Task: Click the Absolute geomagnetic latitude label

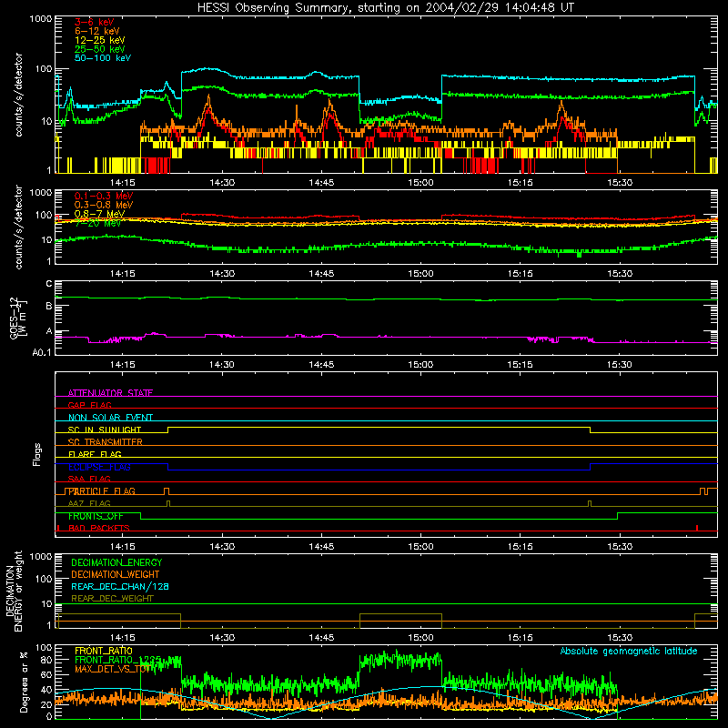Action: tap(629, 651)
